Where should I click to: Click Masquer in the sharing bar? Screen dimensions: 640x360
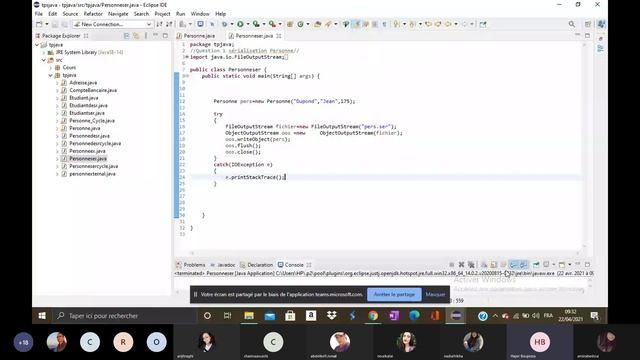[x=435, y=294]
